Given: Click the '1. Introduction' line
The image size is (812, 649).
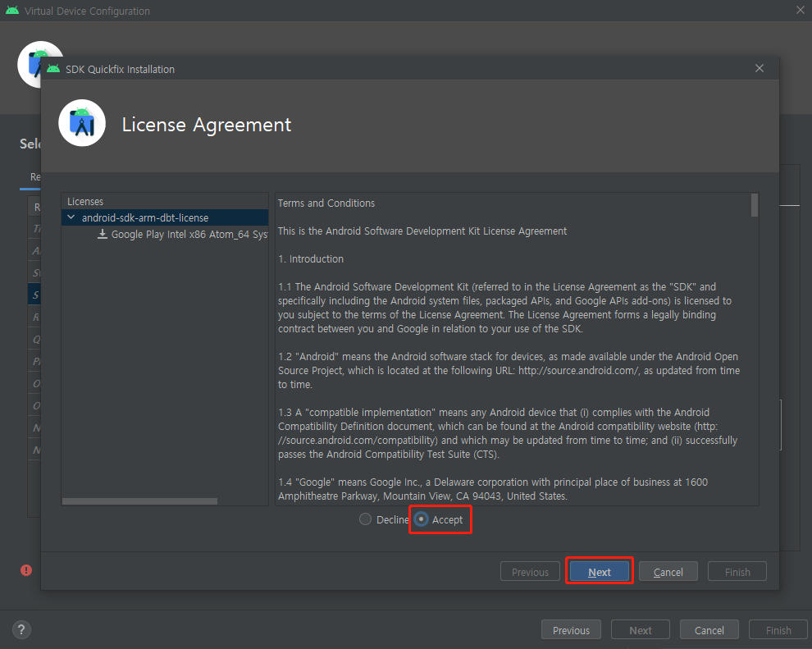Looking at the screenshot, I should [311, 259].
